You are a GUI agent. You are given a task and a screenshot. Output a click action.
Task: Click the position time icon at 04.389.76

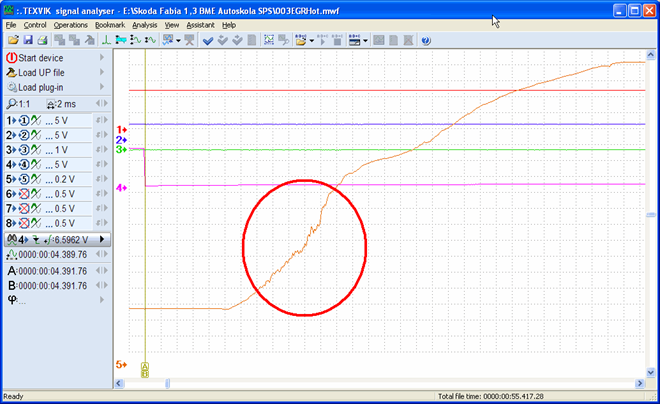point(12,255)
